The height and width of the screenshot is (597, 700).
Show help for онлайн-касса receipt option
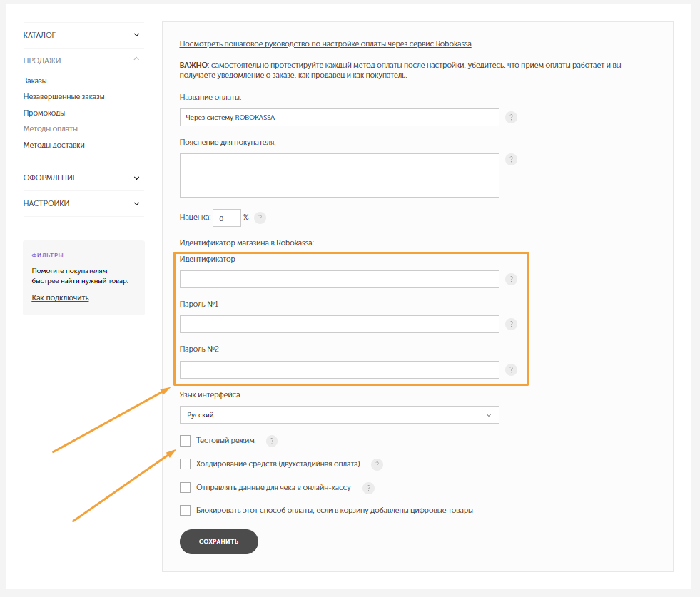(x=368, y=488)
